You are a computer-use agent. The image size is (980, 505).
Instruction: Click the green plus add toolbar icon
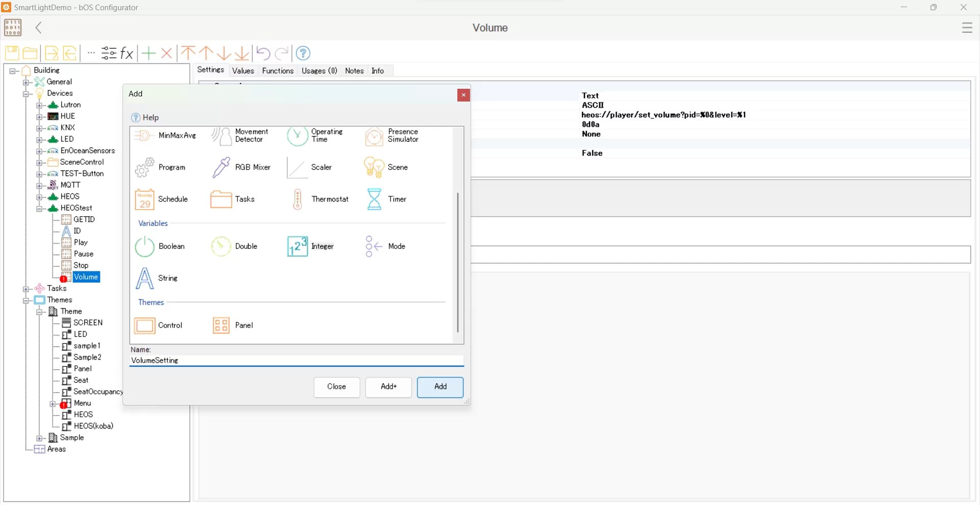(x=149, y=53)
